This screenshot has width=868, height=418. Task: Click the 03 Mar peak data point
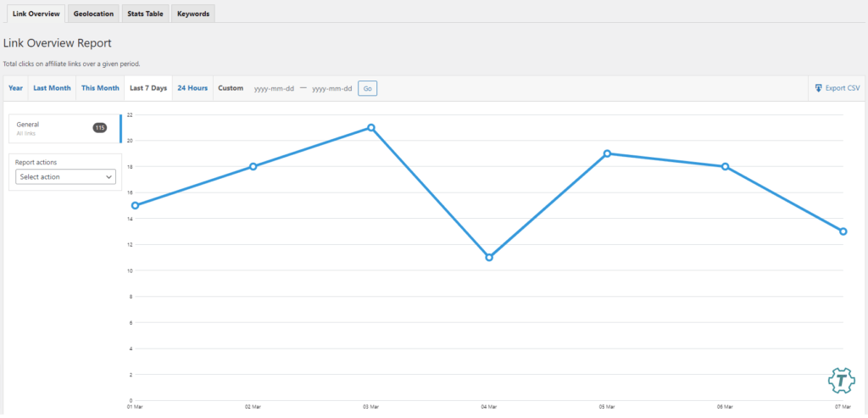click(371, 128)
